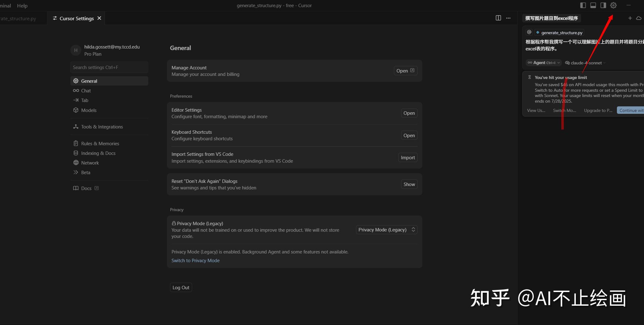Image resolution: width=644 pixels, height=325 pixels.
Task: Toggle the bottom panel layout icon
Action: 593,5
